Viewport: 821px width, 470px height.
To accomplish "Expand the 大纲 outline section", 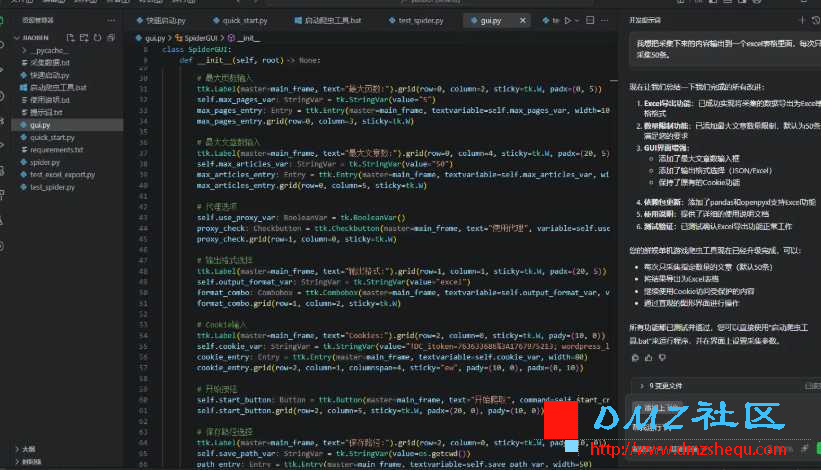I will coord(31,449).
